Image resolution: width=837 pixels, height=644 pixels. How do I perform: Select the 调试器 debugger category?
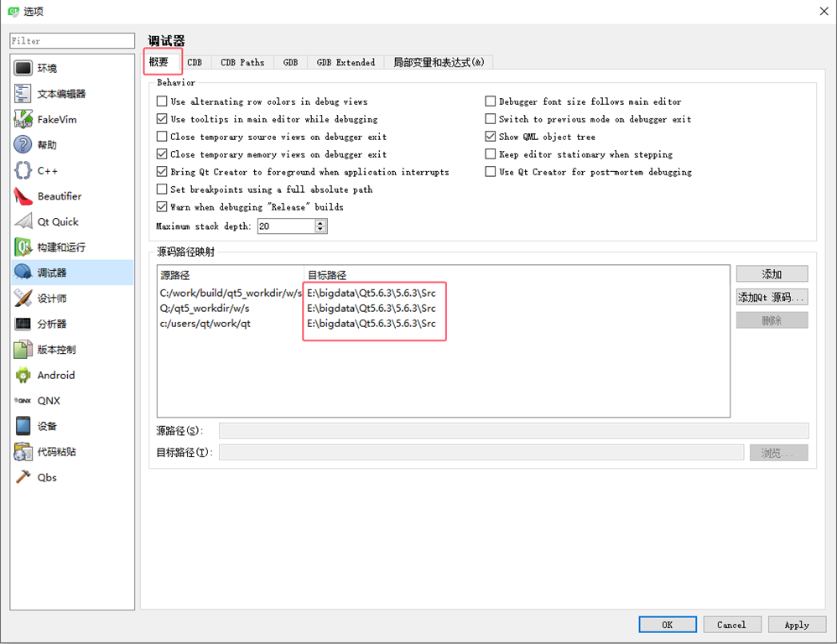tap(72, 273)
